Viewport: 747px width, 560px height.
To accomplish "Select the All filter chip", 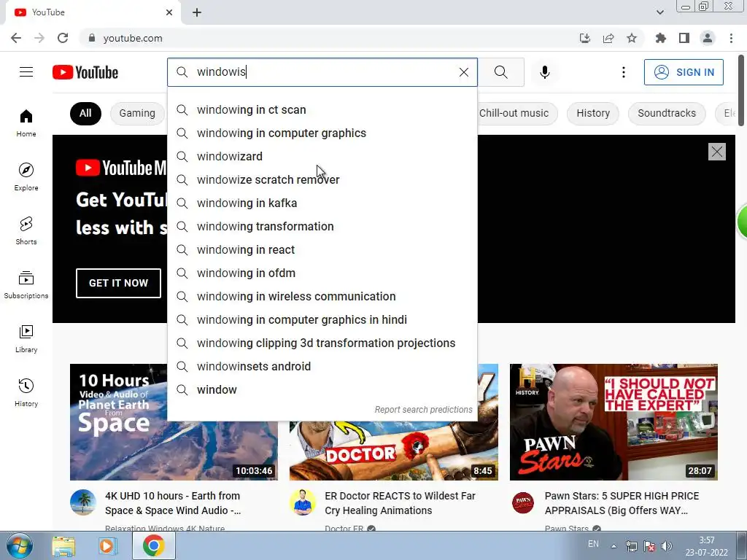I will pos(85,113).
